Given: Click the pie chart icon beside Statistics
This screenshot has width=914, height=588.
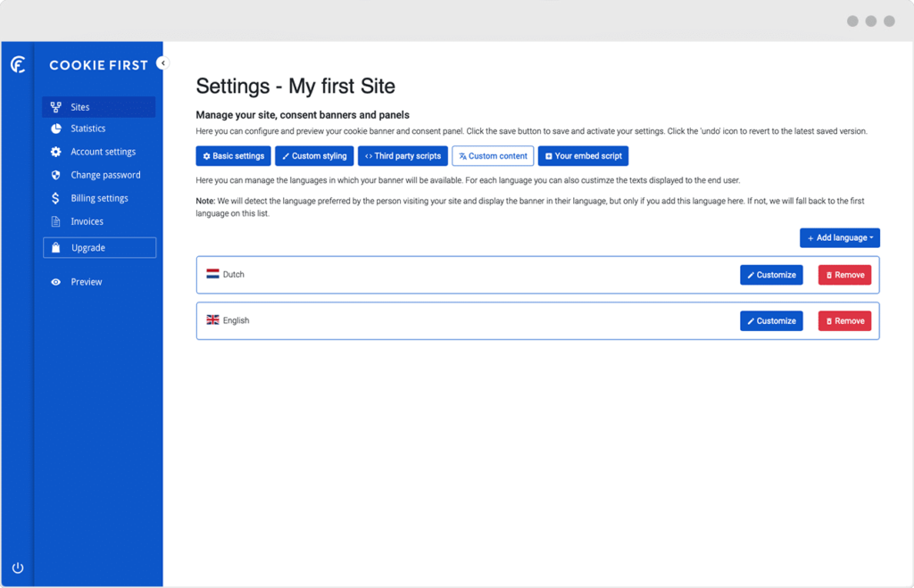Looking at the screenshot, I should 55,128.
